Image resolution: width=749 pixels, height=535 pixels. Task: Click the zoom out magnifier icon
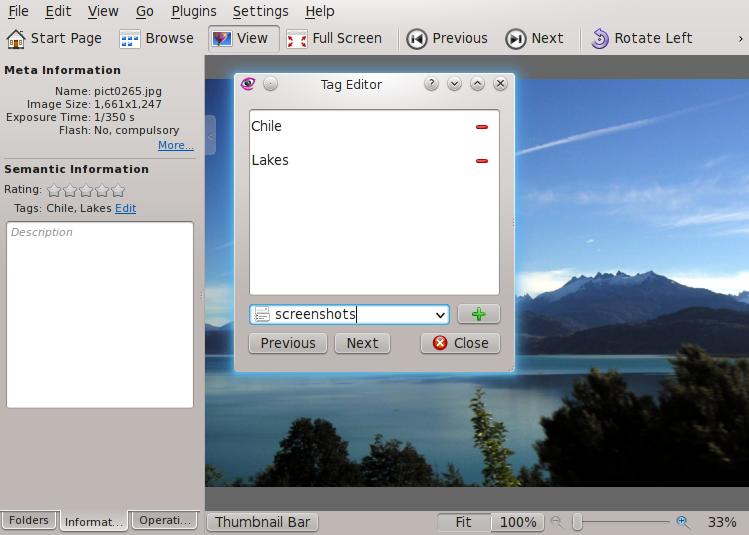(557, 522)
